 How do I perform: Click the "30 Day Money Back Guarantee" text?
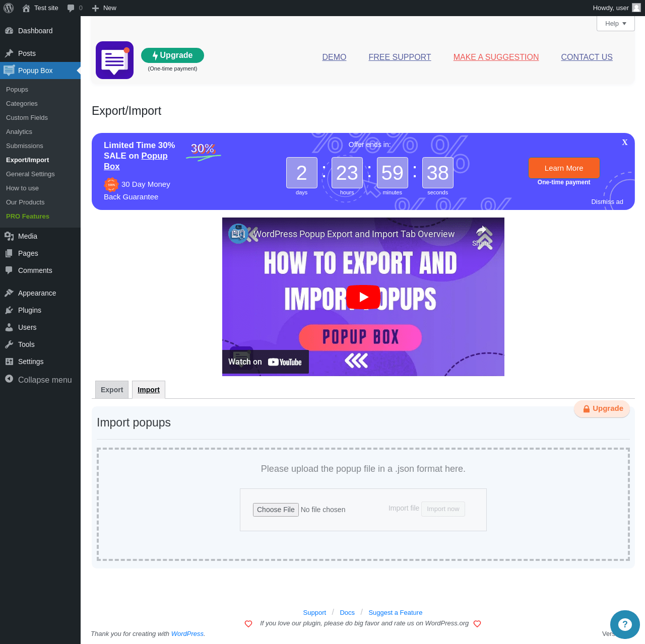[137, 190]
